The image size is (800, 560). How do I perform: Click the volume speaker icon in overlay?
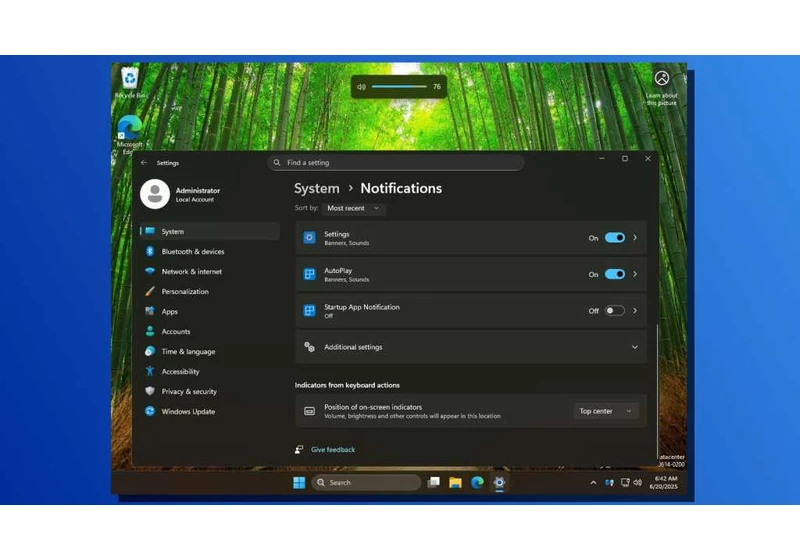click(x=361, y=87)
